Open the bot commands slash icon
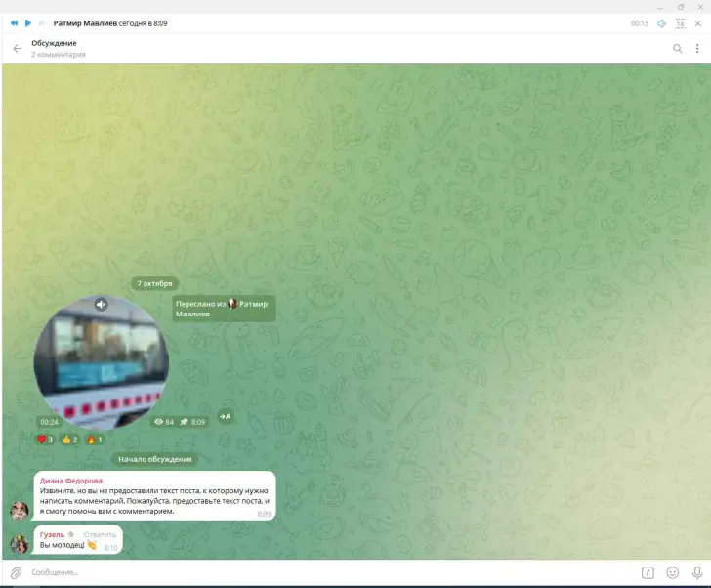 (x=648, y=572)
